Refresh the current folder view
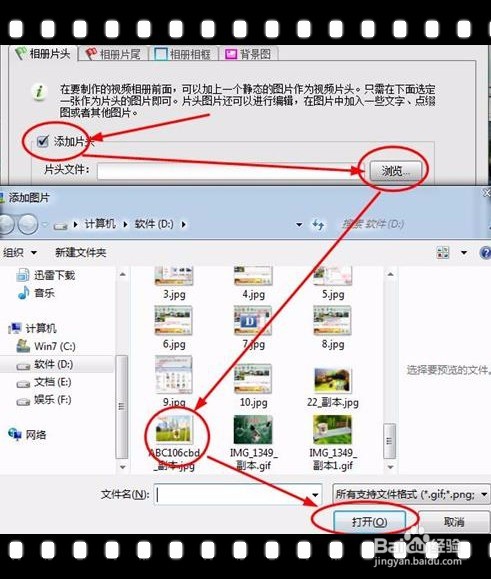The width and height of the screenshot is (491, 579). pyautogui.click(x=318, y=224)
